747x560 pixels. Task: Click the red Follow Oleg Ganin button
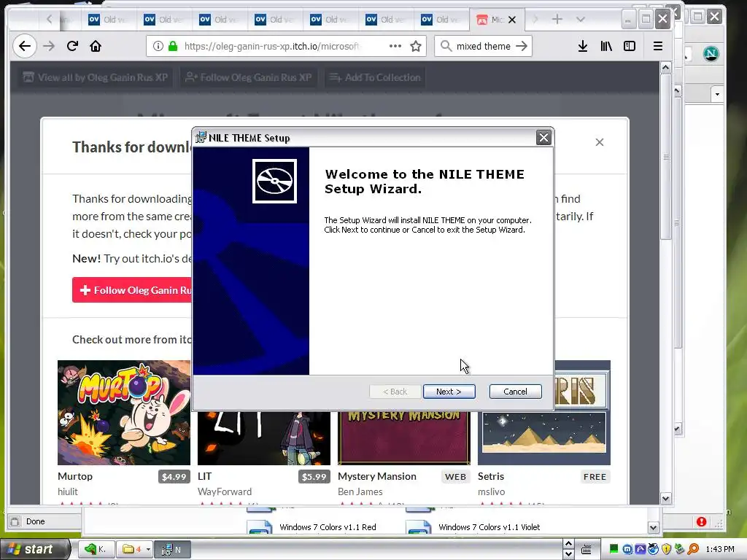point(133,290)
